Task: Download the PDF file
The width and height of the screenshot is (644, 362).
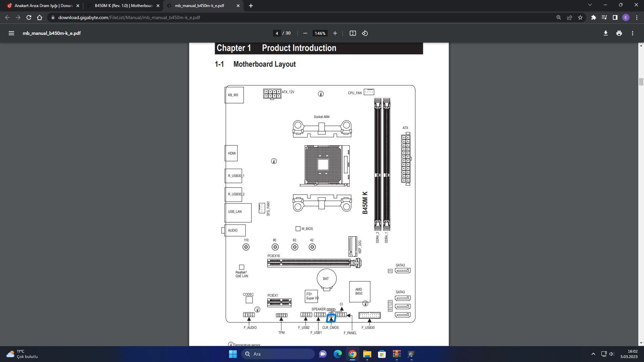Action: 605,33
